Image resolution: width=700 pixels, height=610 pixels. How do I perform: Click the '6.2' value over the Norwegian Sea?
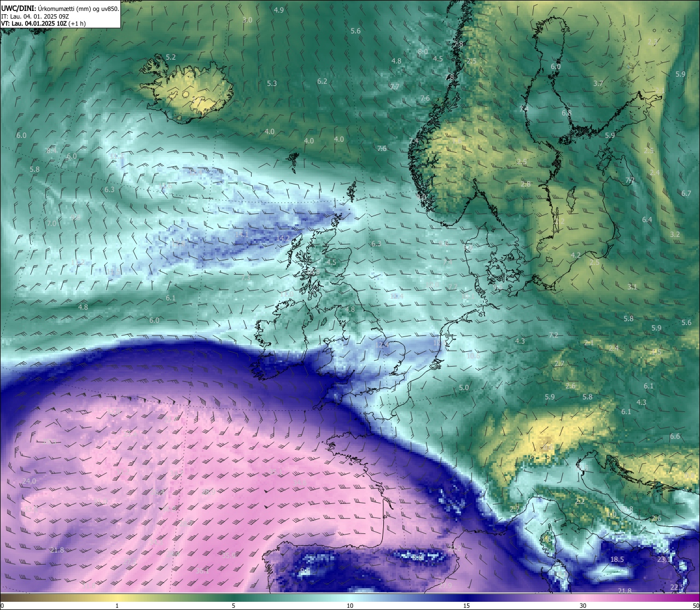coord(322,81)
